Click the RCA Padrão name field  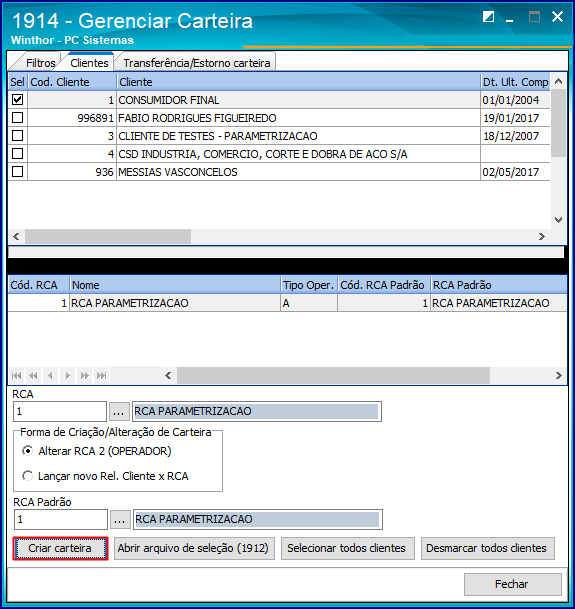(258, 519)
